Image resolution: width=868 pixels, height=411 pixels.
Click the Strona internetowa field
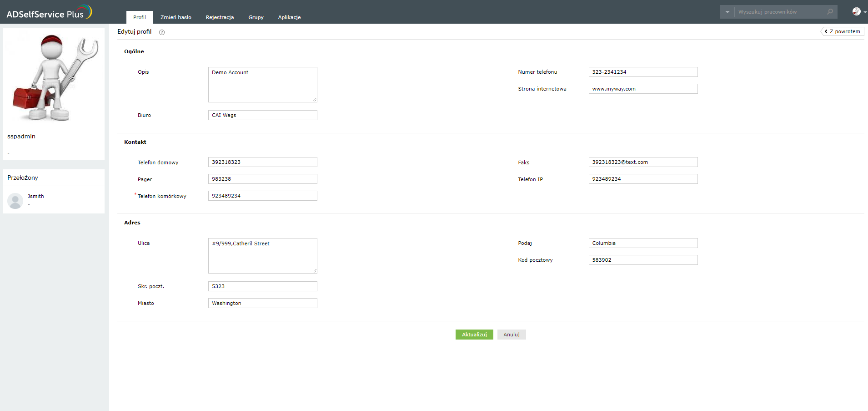[643, 89]
